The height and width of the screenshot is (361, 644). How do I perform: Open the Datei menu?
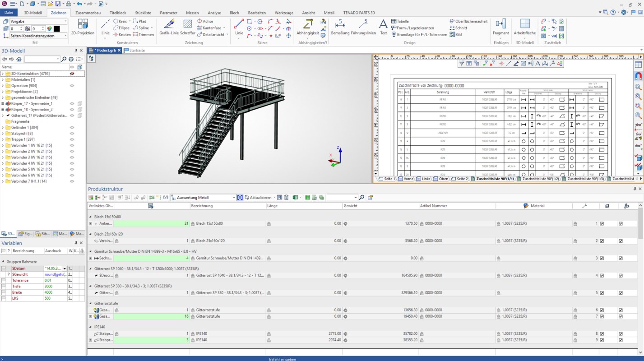click(9, 13)
